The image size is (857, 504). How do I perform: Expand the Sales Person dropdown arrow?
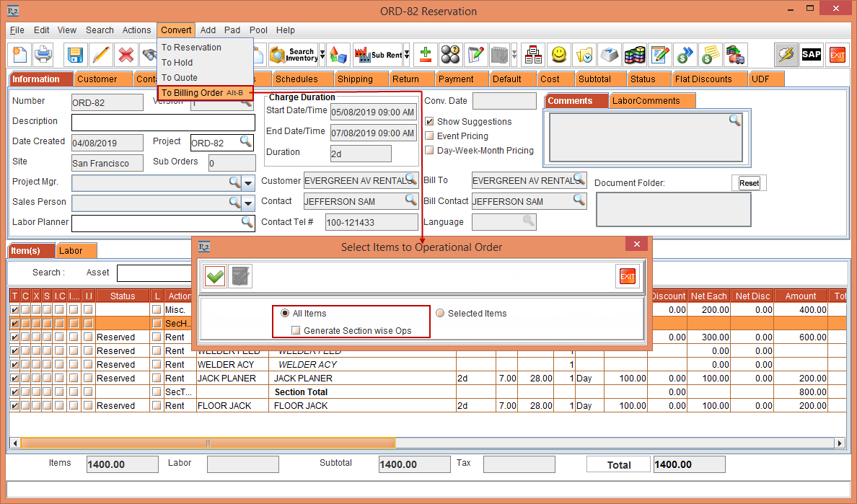point(248,203)
